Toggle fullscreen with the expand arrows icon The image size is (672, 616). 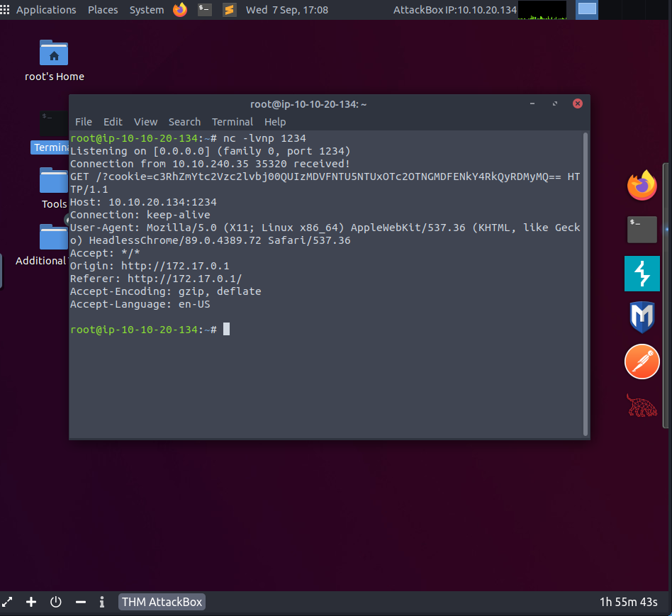pyautogui.click(x=7, y=602)
